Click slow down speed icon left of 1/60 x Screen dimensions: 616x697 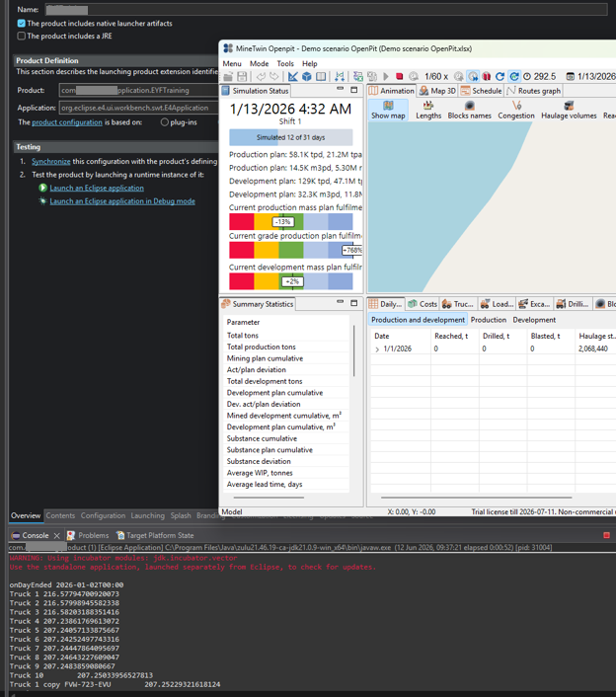(414, 76)
